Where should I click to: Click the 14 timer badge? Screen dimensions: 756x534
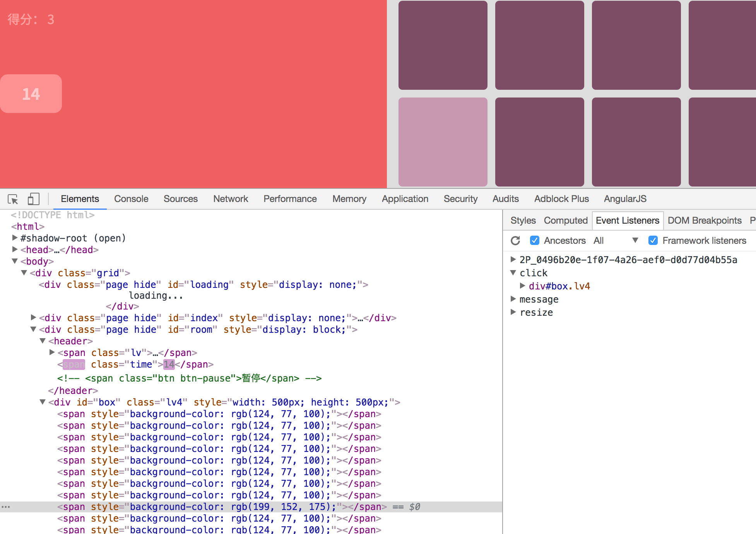point(31,94)
